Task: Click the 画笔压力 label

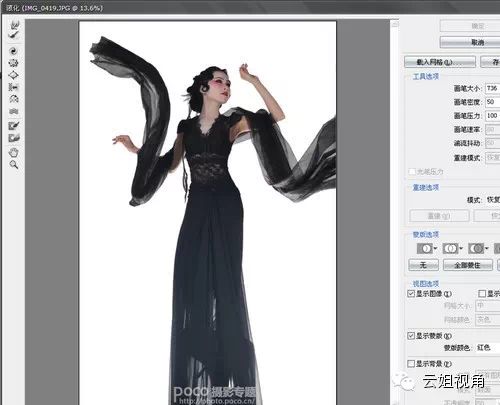Action: click(467, 116)
